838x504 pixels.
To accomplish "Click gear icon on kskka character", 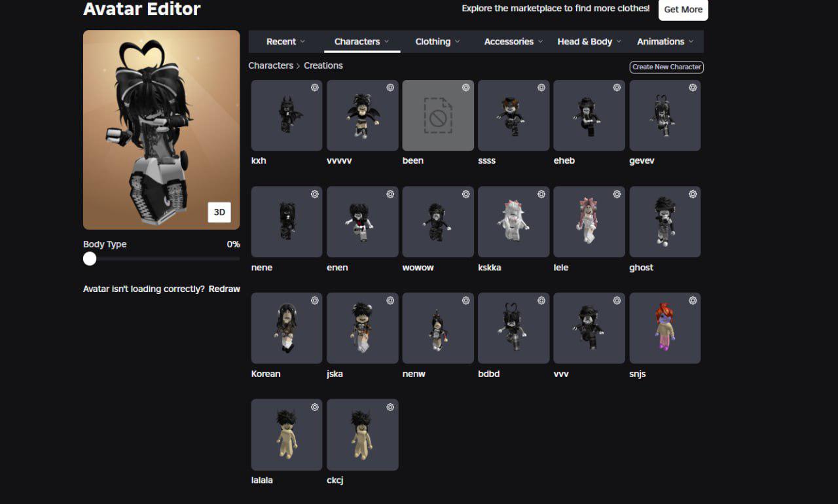I will (x=541, y=194).
